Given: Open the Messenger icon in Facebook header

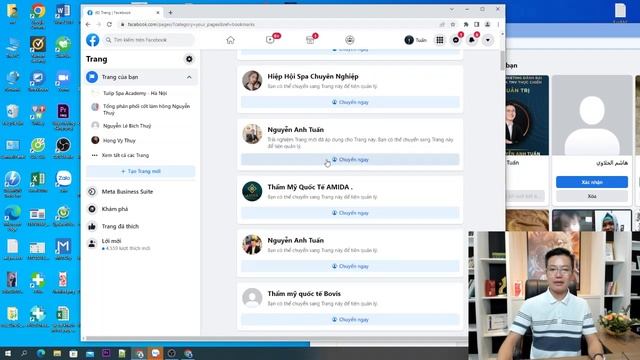Looking at the screenshot, I should coord(456,40).
